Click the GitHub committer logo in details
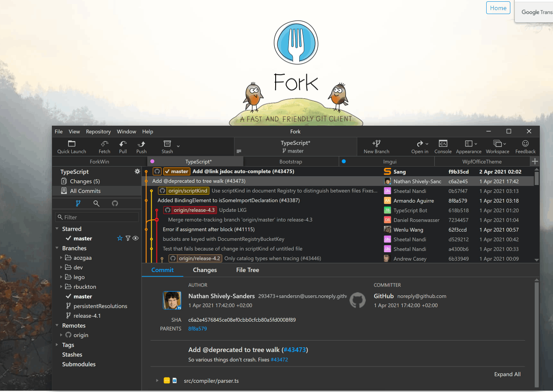 [x=357, y=301]
